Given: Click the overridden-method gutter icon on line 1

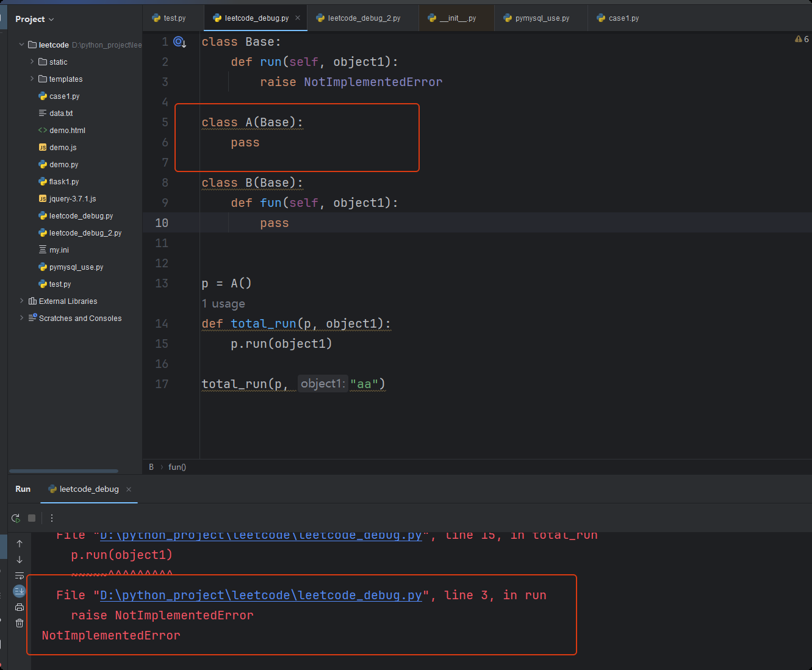Looking at the screenshot, I should (179, 42).
